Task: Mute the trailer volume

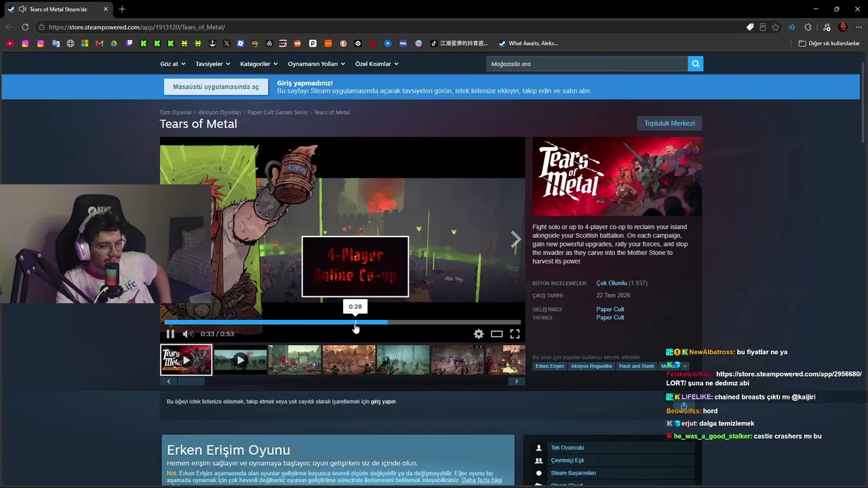Action: pyautogui.click(x=188, y=333)
